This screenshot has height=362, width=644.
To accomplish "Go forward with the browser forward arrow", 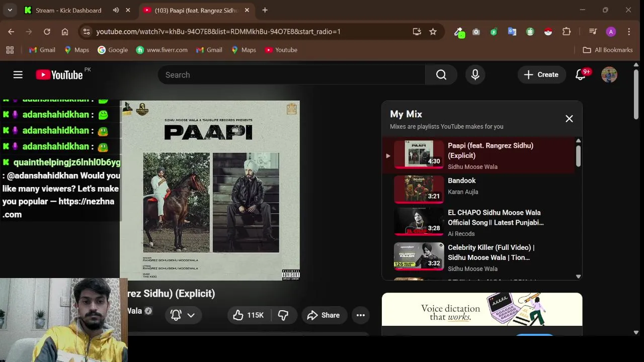I will click(29, 32).
